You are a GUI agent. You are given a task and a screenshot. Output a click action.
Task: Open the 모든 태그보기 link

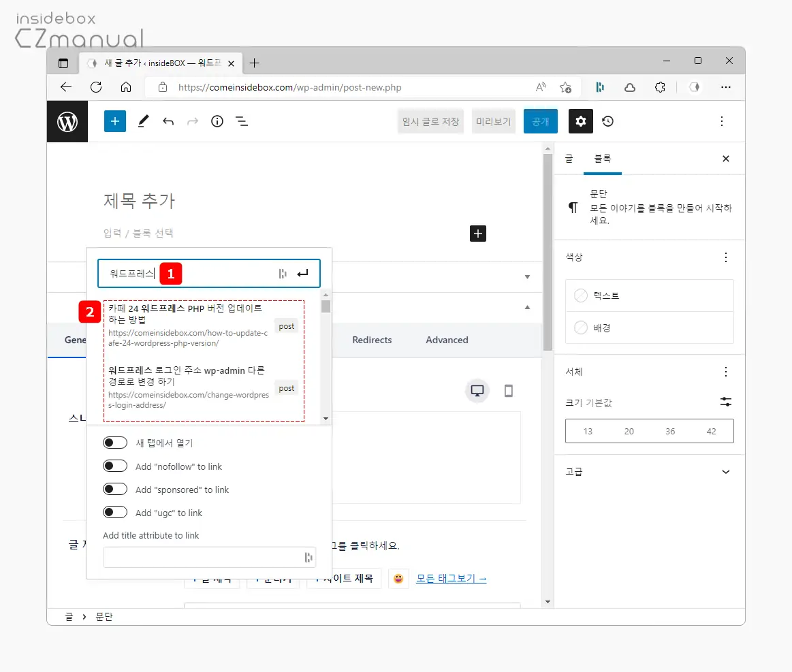tap(451, 579)
